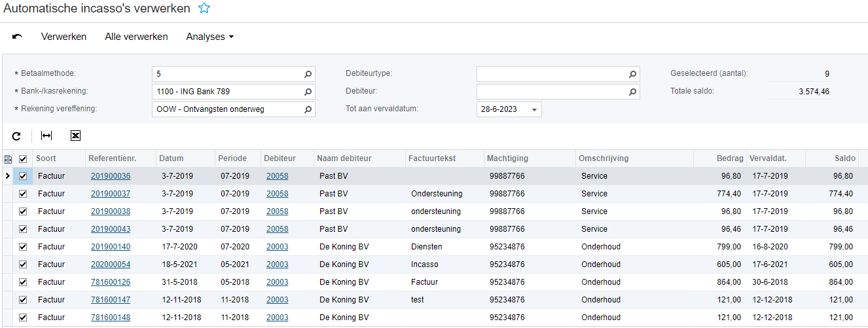The image size is (868, 328).
Task: Expand the Analyses dropdown menu
Action: (210, 37)
